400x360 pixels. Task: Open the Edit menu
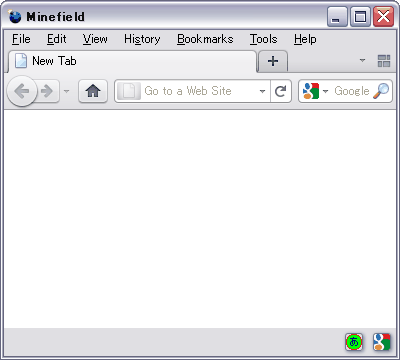click(x=57, y=39)
